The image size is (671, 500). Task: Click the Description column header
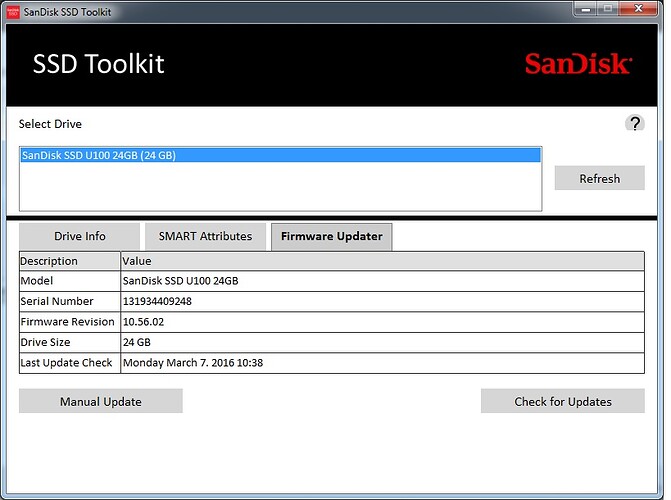[69, 261]
